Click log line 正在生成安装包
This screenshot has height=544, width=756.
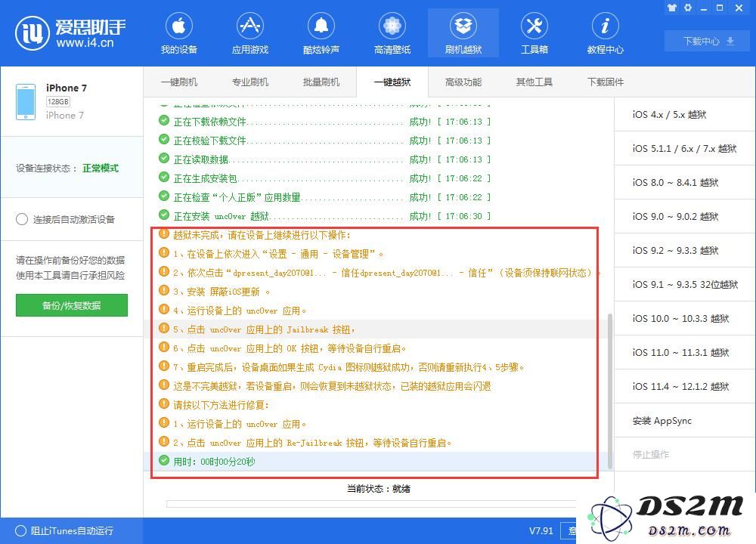324,178
